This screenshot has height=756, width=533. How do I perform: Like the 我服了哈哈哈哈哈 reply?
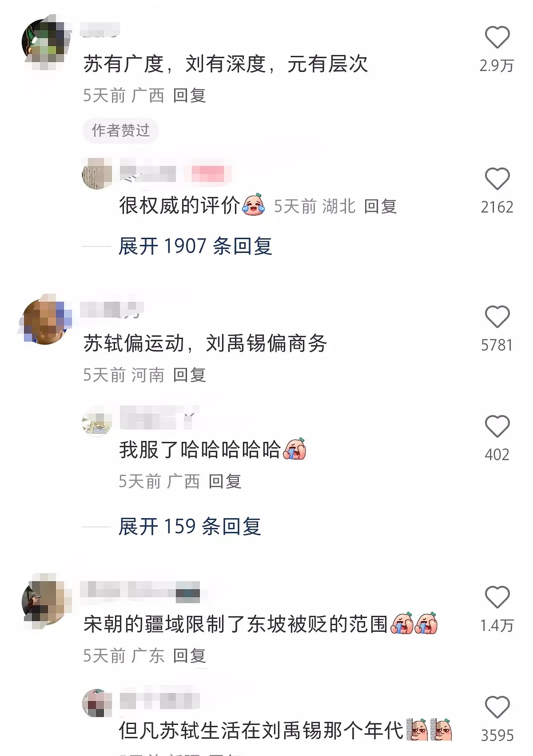[x=497, y=426]
